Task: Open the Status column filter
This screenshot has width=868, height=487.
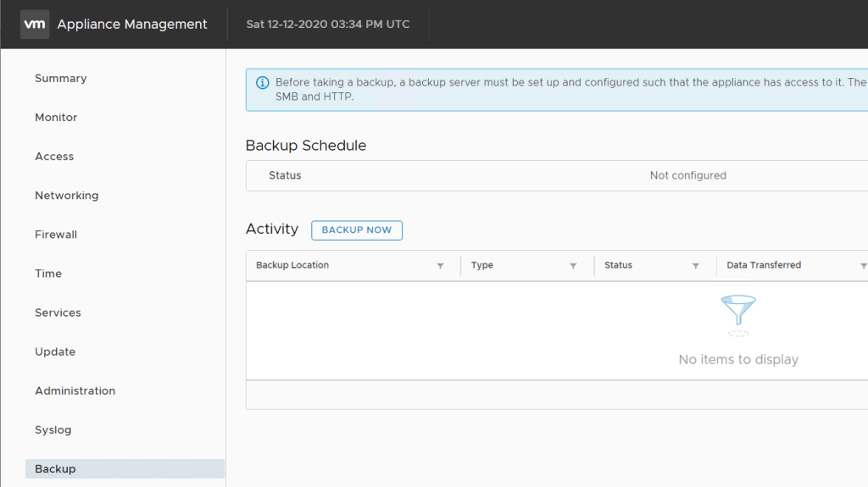Action: (x=695, y=266)
